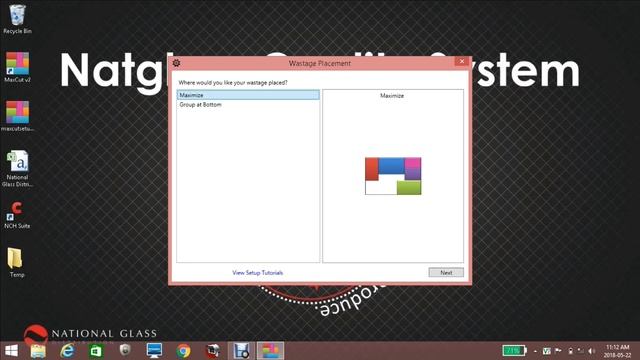Screen dimensions: 640x360
Task: Click the Maximize layout preview image
Action: [x=393, y=176]
